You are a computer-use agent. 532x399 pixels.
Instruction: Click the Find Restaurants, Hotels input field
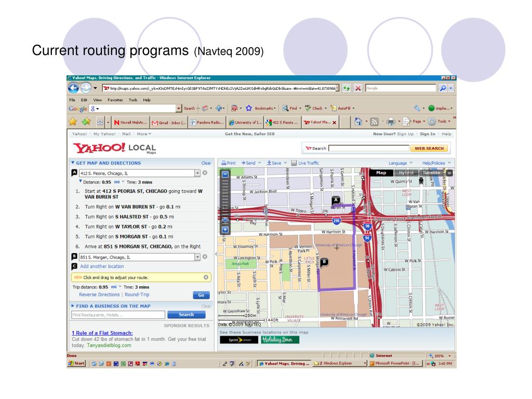pyautogui.click(x=118, y=315)
